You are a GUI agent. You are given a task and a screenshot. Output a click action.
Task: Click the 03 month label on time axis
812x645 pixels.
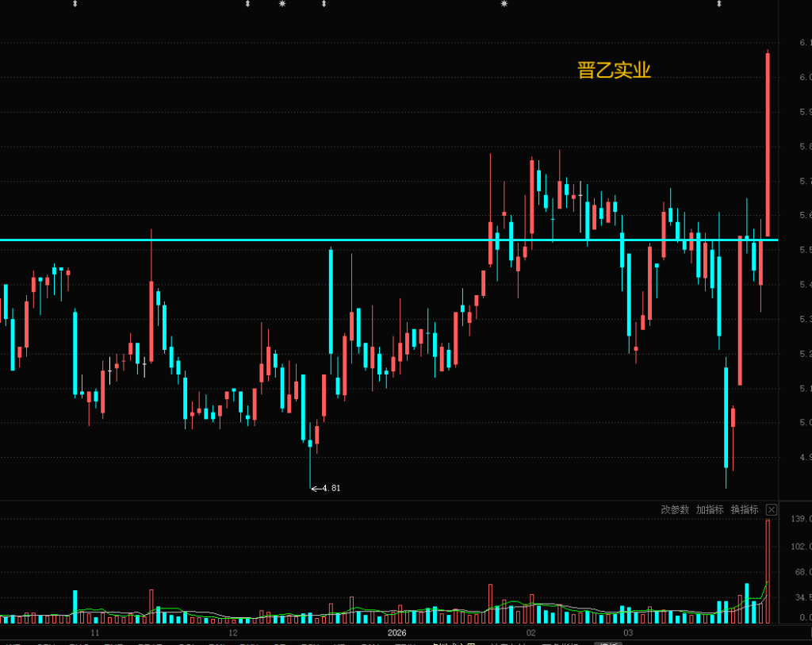pyautogui.click(x=627, y=633)
